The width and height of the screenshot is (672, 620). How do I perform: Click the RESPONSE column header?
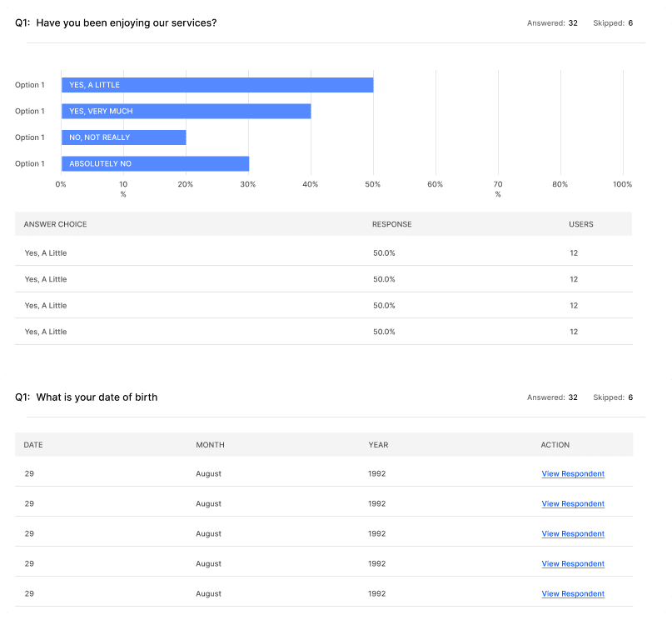[x=391, y=224]
